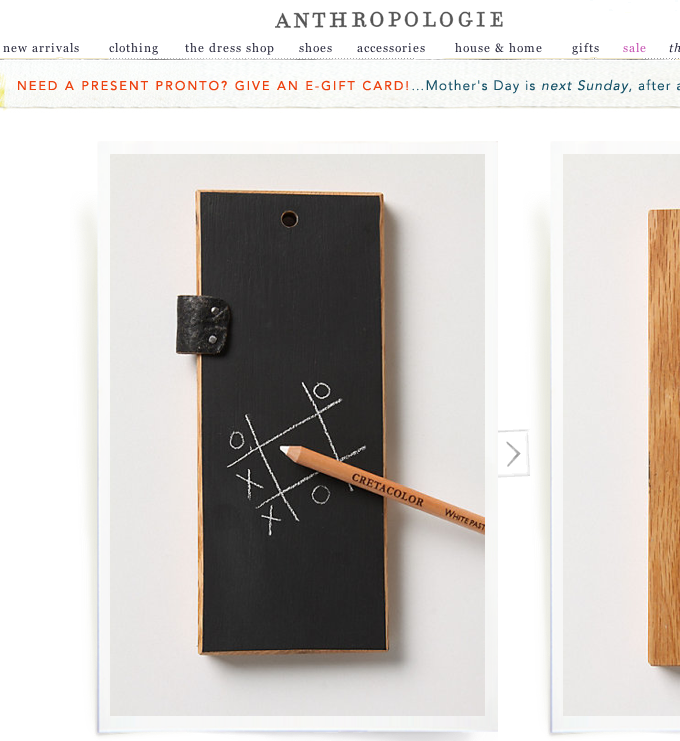This screenshot has height=741, width=680.
Task: Click the e-gift card banner text
Action: [213, 86]
